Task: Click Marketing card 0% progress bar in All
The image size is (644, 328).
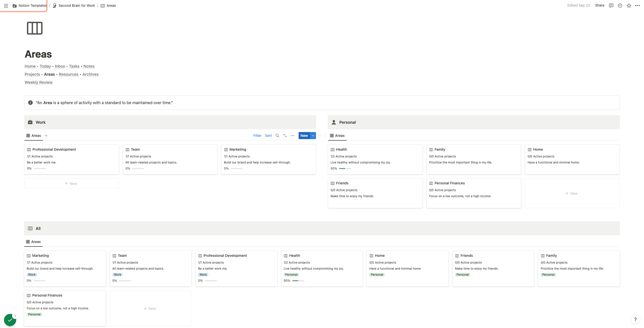Action: [39, 281]
